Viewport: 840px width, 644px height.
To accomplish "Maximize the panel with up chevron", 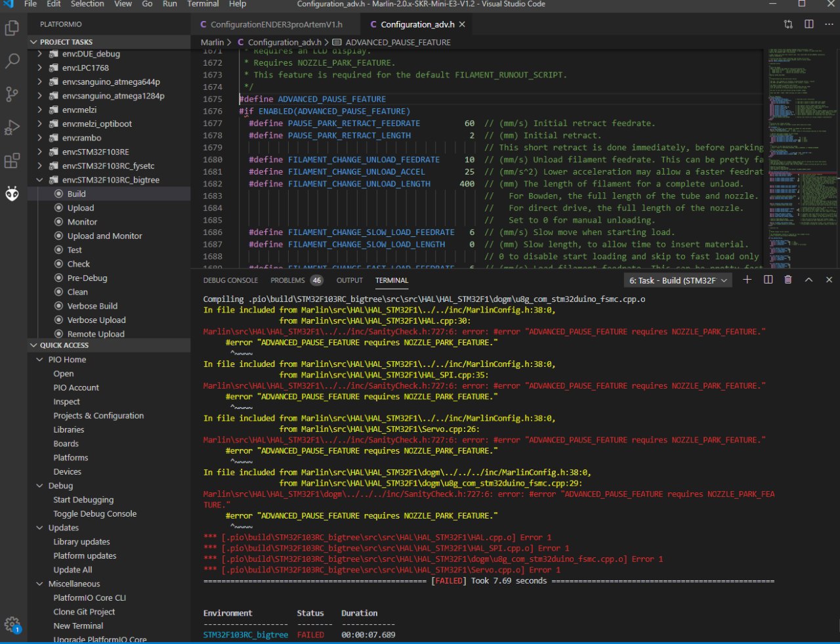I will (808, 280).
